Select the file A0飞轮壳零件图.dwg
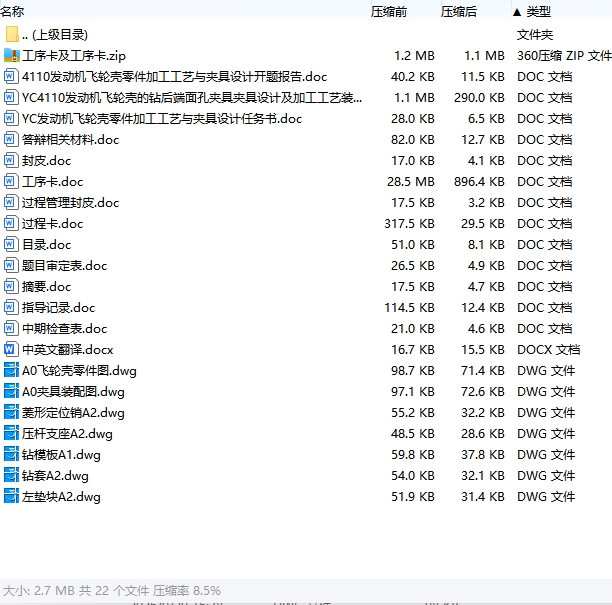The width and height of the screenshot is (612, 605). [79, 371]
